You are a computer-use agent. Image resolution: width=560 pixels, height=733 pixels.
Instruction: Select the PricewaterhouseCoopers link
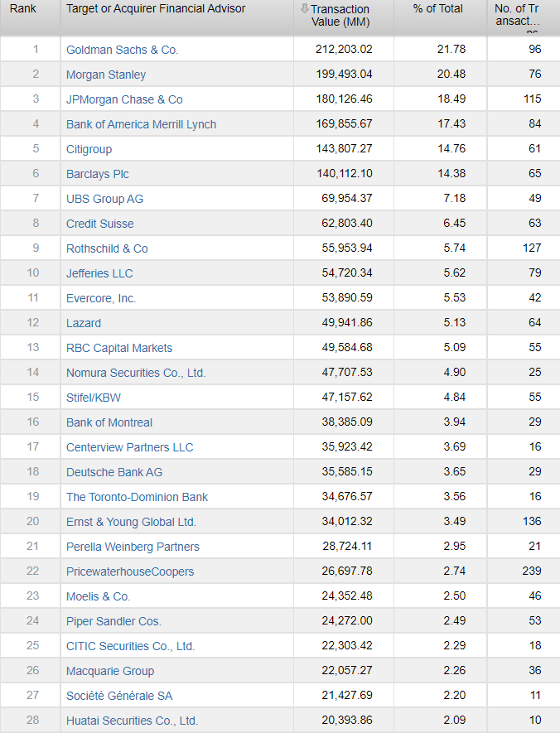[130, 571]
